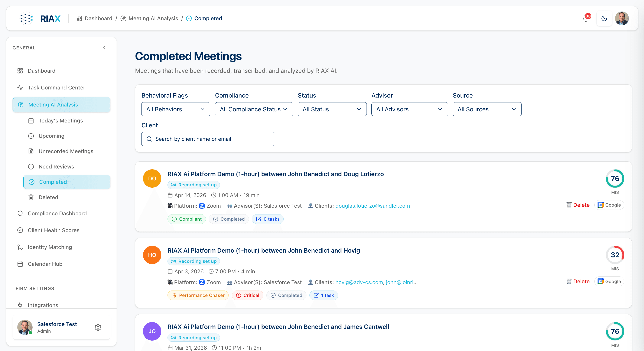Delete the Hovig meeting
This screenshot has width=644, height=351.
tap(578, 282)
